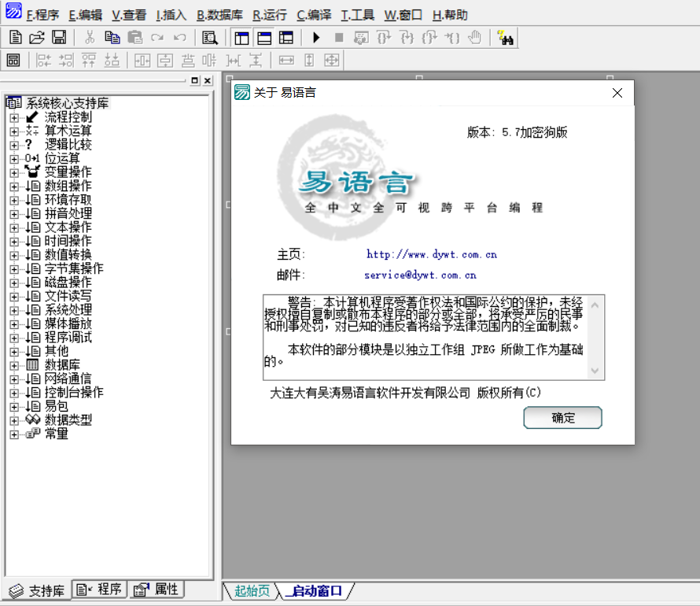Toggle the second panel layout toolbar icon
Screen dimensions: 700x606
click(x=264, y=38)
